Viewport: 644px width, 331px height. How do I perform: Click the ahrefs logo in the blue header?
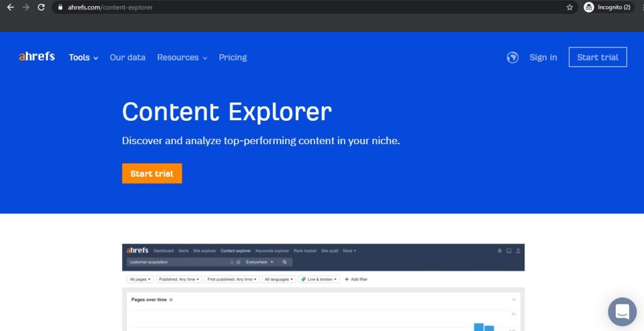[x=36, y=57]
